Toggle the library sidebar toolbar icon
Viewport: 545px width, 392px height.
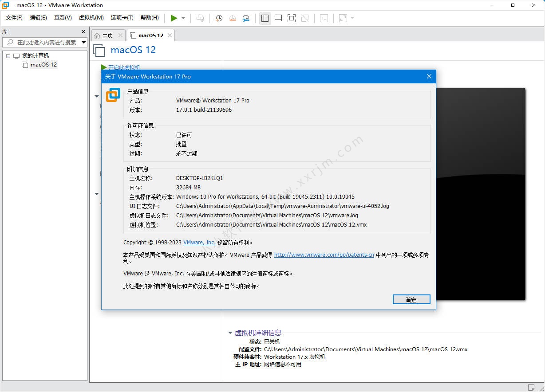tap(265, 18)
